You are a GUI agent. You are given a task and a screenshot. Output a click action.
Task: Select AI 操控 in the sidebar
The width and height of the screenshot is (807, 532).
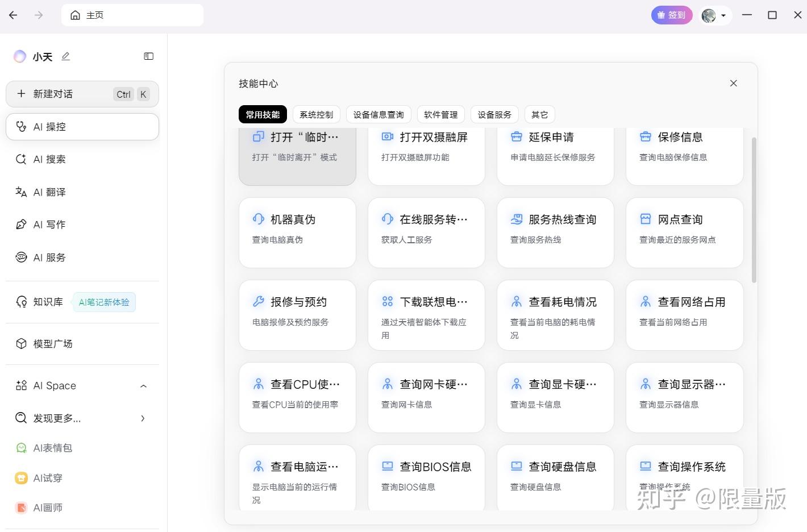click(x=82, y=127)
